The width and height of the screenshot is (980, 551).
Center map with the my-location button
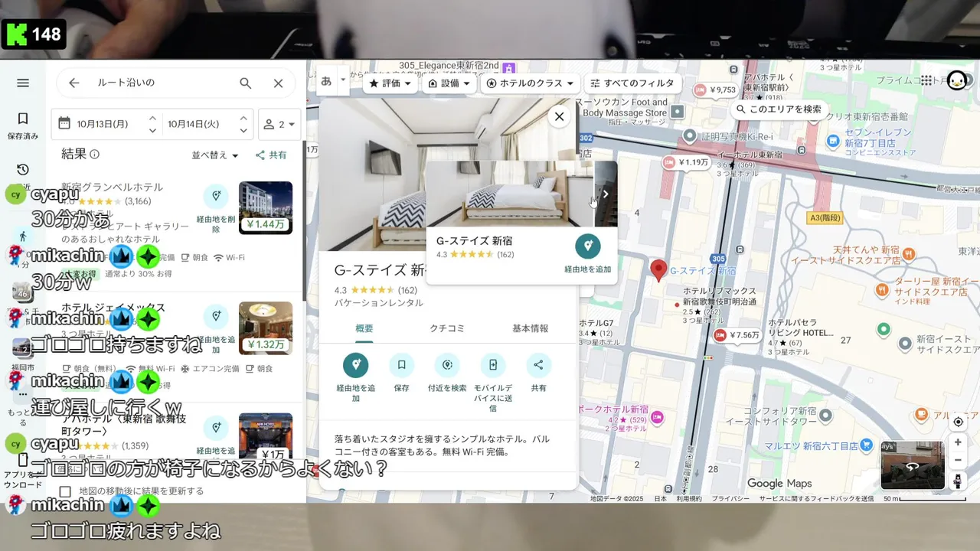pyautogui.click(x=958, y=422)
